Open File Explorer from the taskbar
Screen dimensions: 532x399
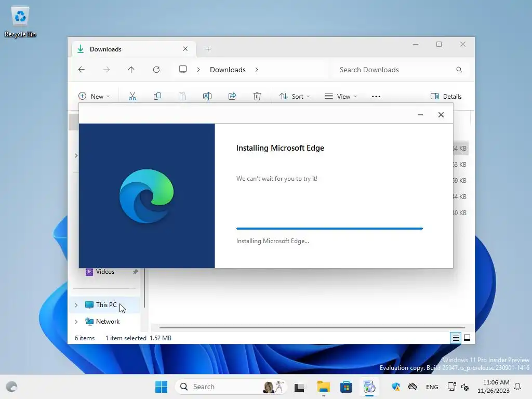tap(323, 387)
